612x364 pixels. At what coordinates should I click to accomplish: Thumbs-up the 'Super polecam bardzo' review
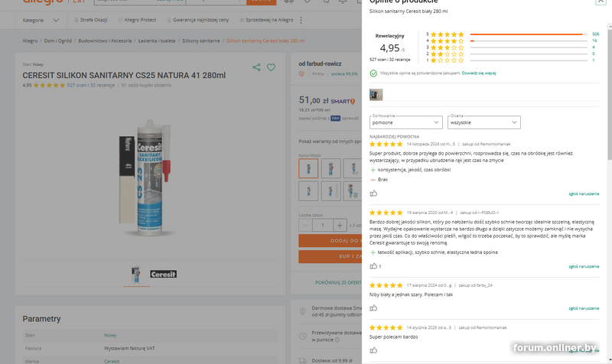point(373,350)
